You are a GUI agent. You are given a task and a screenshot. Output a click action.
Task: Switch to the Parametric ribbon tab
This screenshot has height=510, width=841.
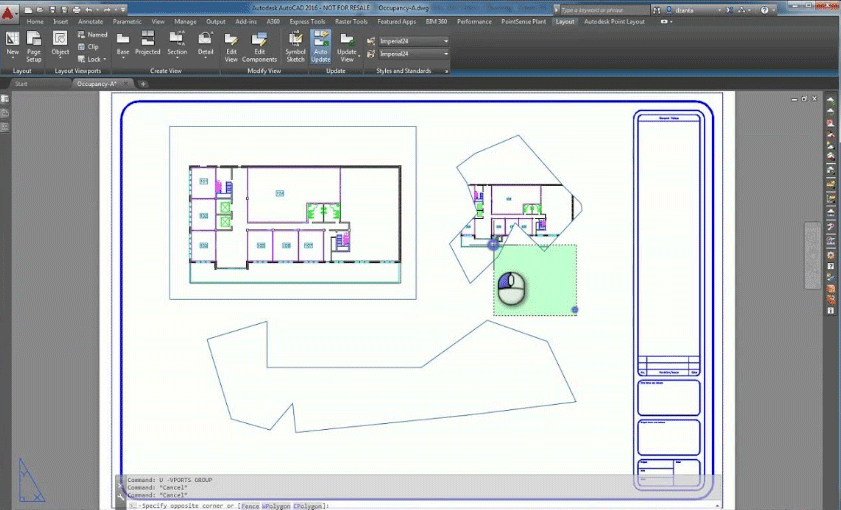127,21
